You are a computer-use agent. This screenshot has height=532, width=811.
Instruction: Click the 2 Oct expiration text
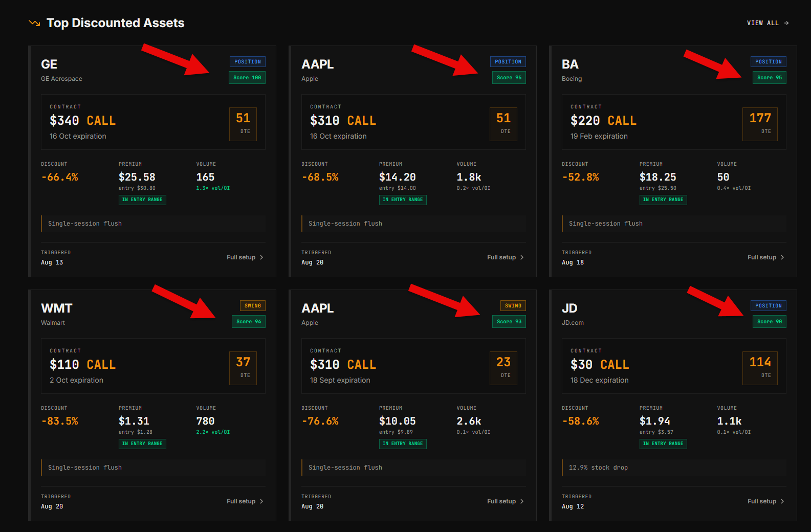point(77,380)
